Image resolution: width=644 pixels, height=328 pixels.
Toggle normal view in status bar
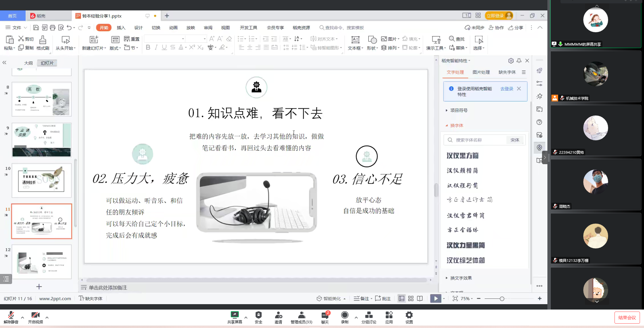click(x=401, y=298)
